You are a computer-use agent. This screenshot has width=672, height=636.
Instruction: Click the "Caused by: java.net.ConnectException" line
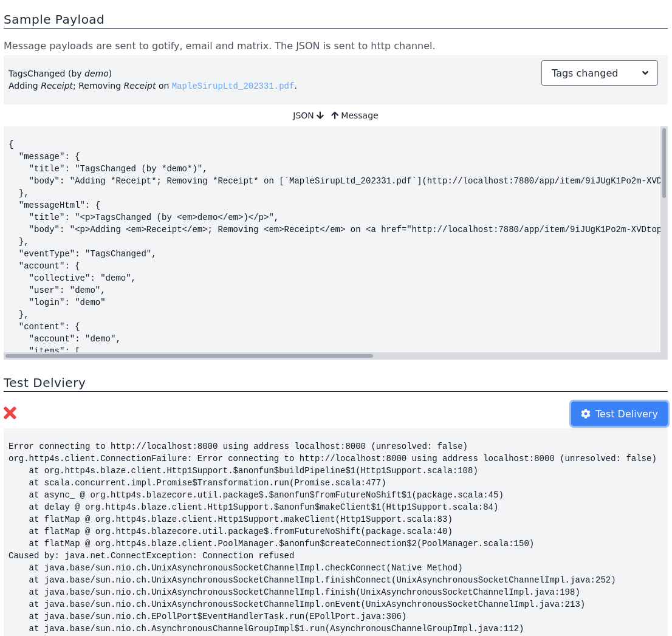[151, 555]
